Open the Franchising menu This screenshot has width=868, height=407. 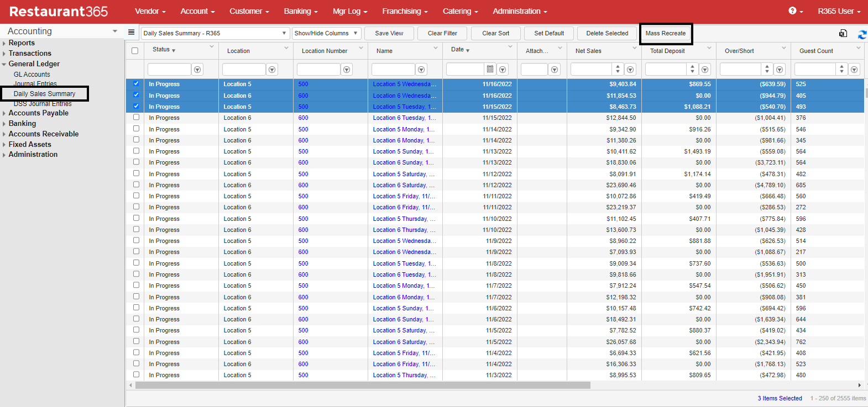pos(405,11)
